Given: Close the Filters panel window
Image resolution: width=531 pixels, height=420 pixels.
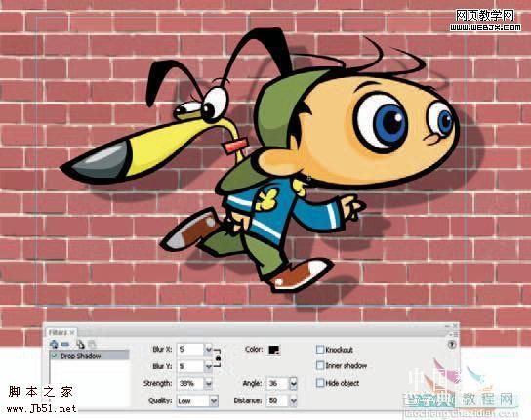Looking at the screenshot, I should tap(455, 326).
